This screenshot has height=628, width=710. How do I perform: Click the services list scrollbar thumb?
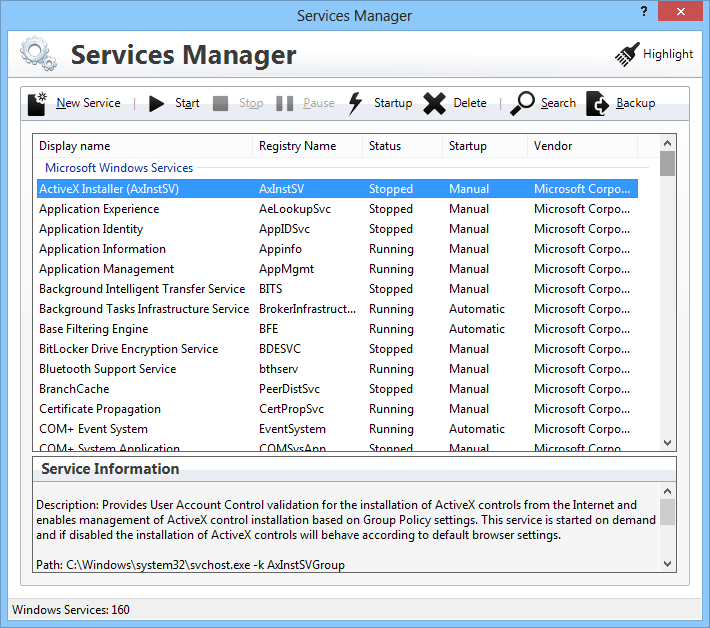click(x=667, y=163)
